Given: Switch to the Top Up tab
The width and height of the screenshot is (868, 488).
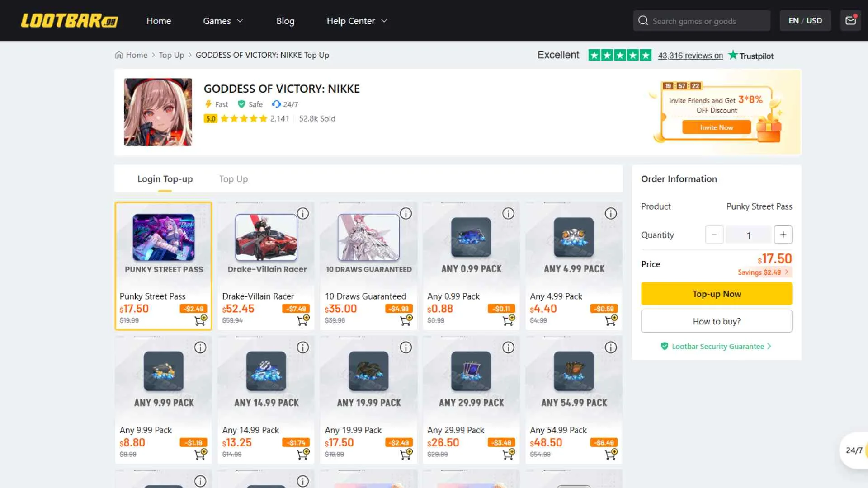Looking at the screenshot, I should [x=233, y=179].
